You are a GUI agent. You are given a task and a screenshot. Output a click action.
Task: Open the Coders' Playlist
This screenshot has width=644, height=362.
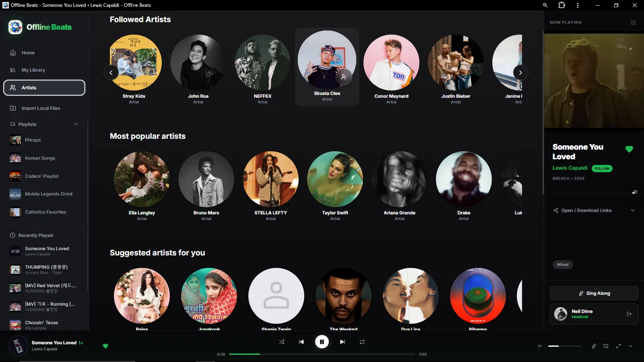44,176
